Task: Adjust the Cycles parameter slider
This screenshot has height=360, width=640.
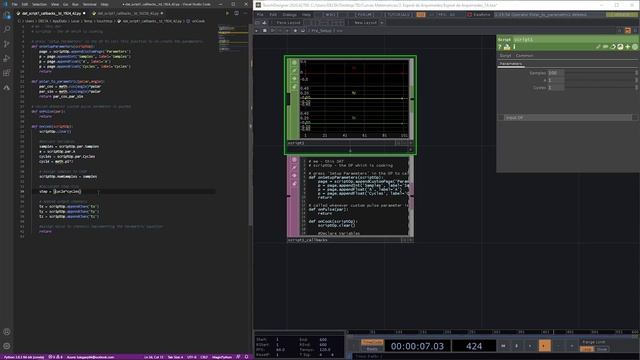Action: [x=601, y=88]
